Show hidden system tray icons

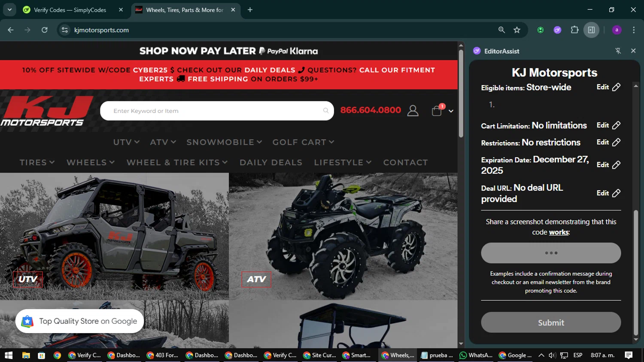pyautogui.click(x=541, y=355)
